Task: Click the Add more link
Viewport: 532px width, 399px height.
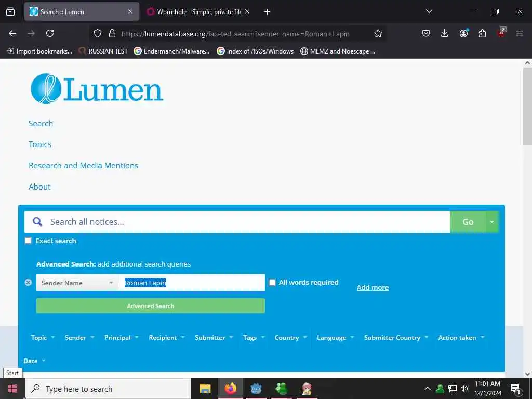Action: (x=373, y=287)
